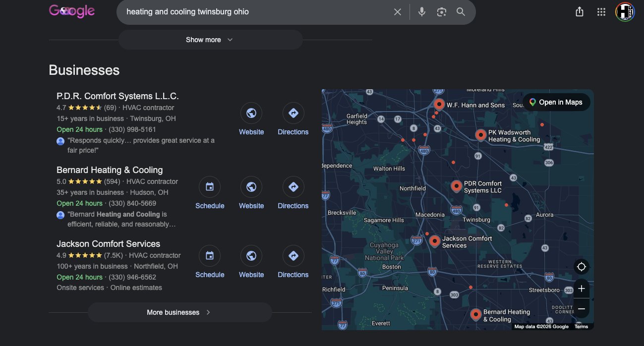Expand the Show more section
This screenshot has height=346, width=644.
pos(210,40)
